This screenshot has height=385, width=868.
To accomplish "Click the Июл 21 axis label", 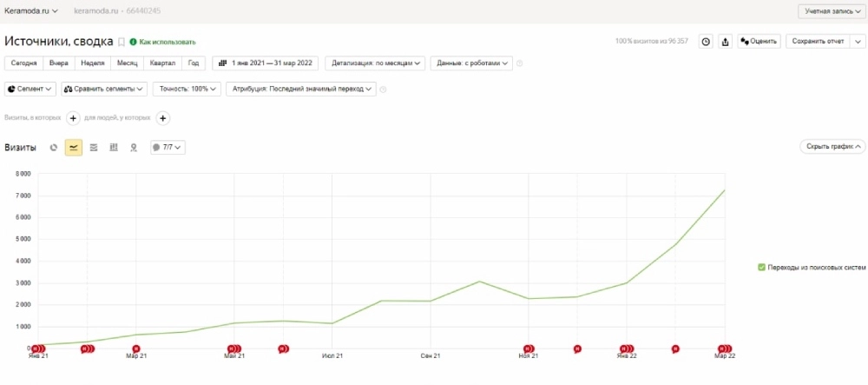I will tap(332, 356).
